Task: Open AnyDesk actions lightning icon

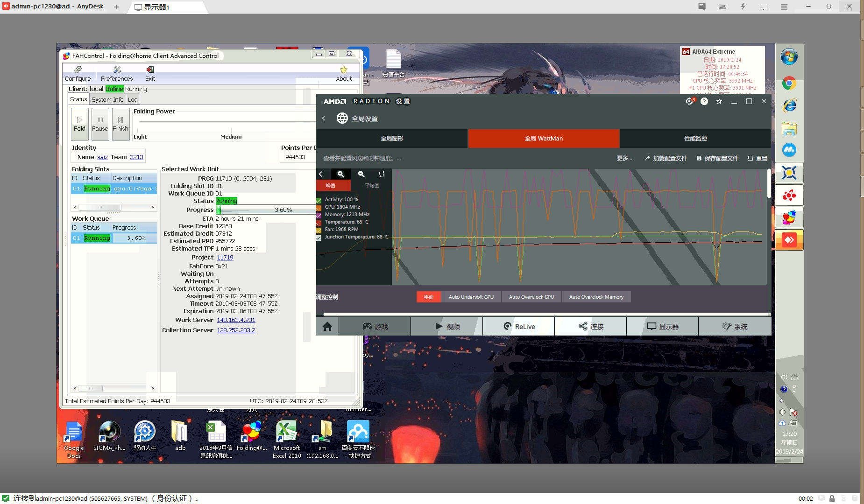Action: (x=743, y=7)
